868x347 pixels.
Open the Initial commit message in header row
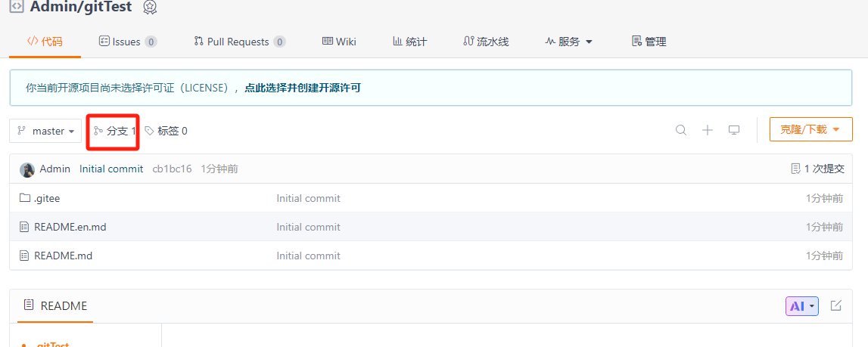pos(111,169)
